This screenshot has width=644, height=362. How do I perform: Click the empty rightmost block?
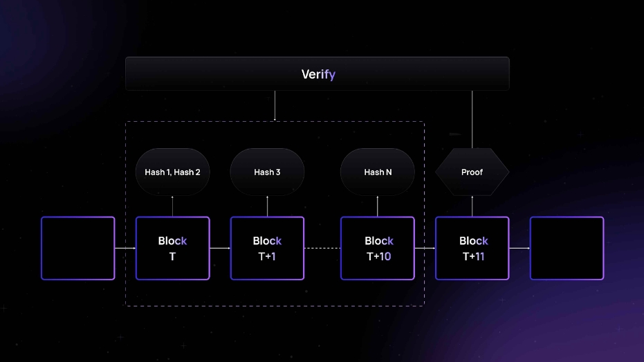(567, 248)
